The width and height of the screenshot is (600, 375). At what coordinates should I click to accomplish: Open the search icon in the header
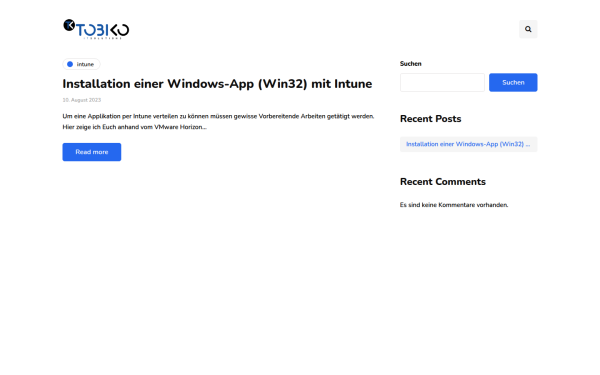[528, 29]
